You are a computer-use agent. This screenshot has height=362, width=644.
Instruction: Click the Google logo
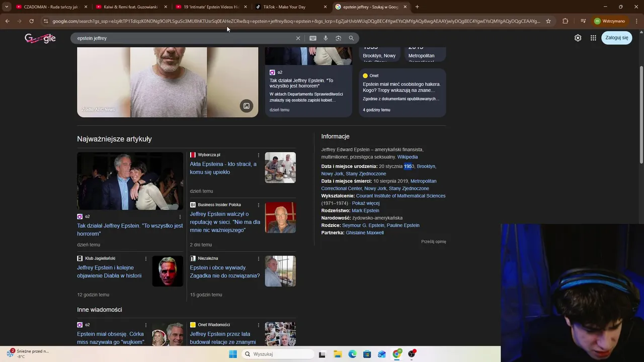40,38
